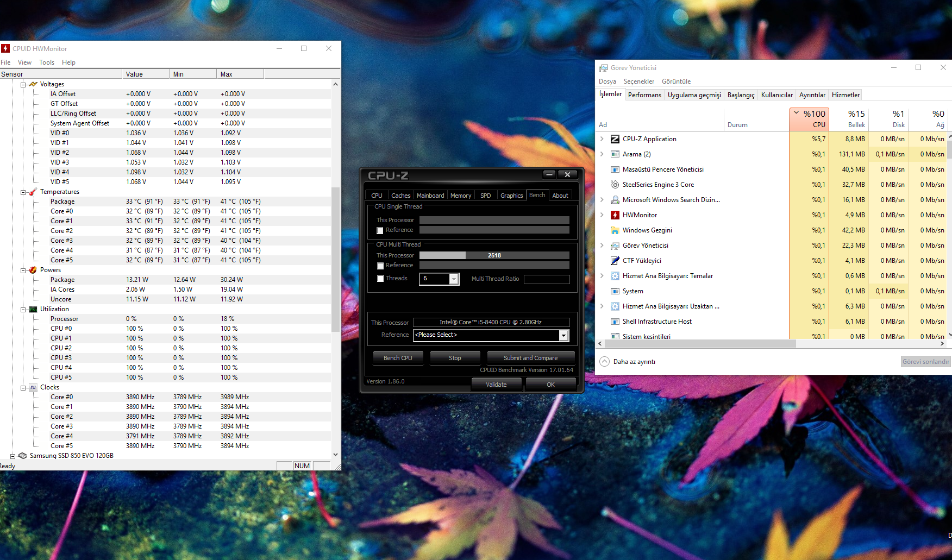
Task: Expand the CPU-Z Application process row
Action: [602, 139]
